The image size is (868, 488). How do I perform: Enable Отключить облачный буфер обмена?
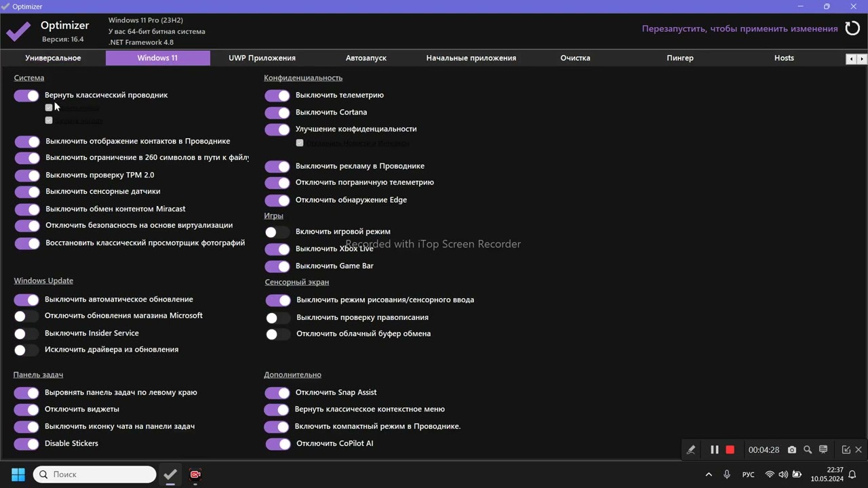click(278, 334)
